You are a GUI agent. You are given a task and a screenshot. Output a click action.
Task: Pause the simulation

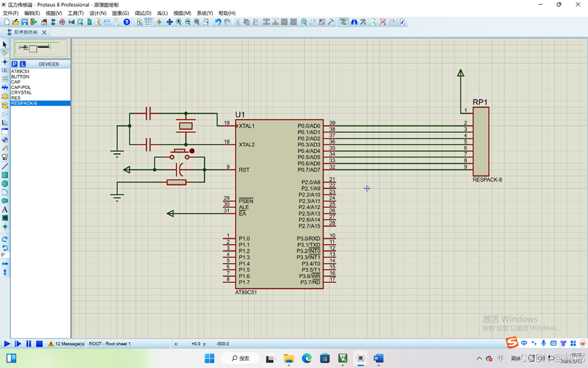pyautogui.click(x=29, y=344)
